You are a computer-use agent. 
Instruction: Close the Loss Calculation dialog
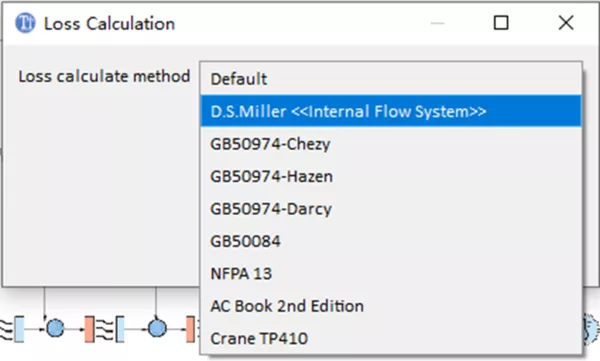[566, 23]
